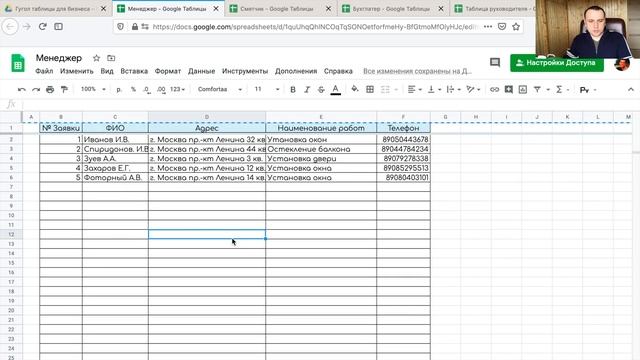Open text rotation dropdown
This screenshot has width=640, height=360.
coord(473,89)
